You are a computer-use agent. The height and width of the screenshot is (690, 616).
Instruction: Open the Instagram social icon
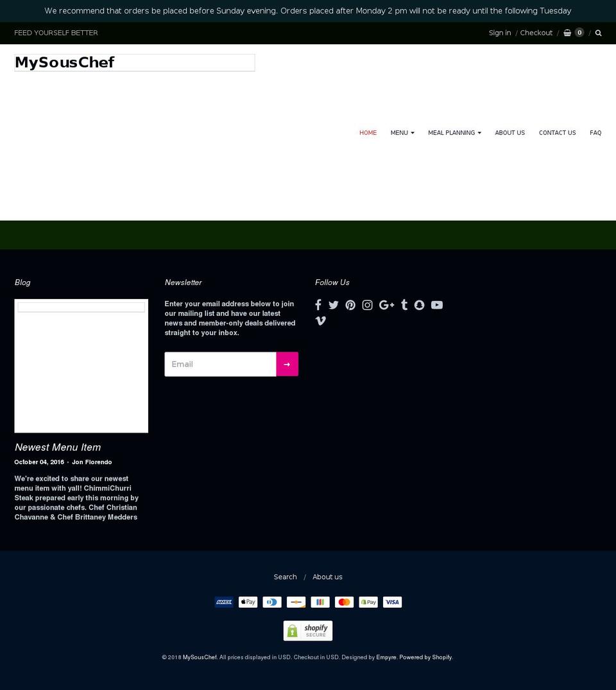[368, 305]
